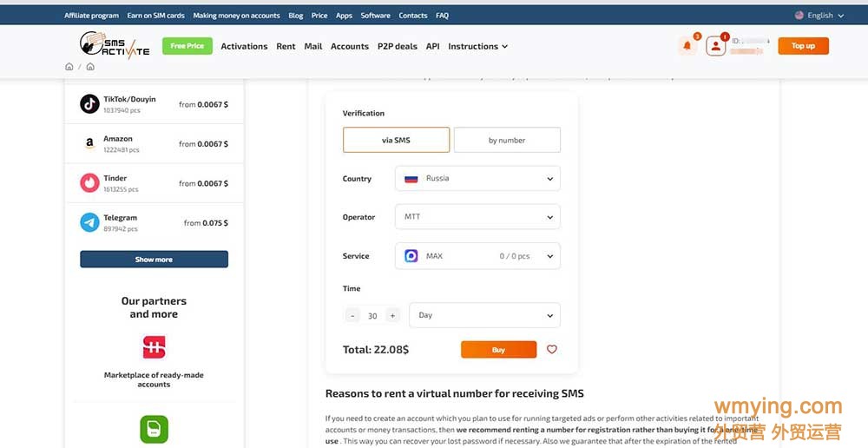This screenshot has height=448, width=868.
Task: Open the Blog link
Action: coord(296,16)
